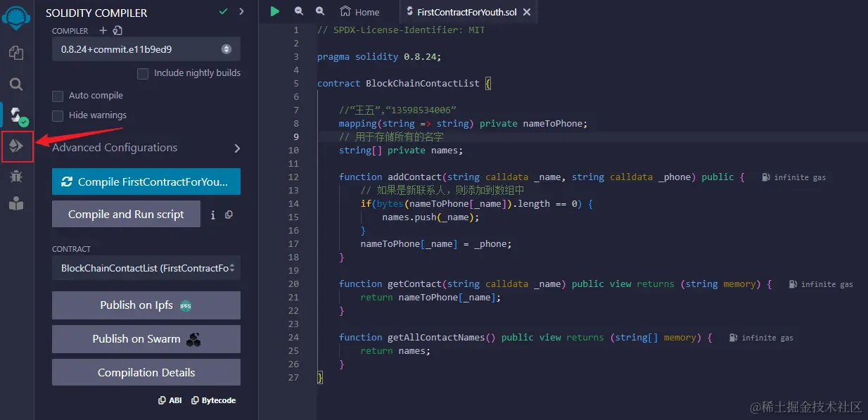Toggle the Hide warnings checkbox

coord(58,115)
